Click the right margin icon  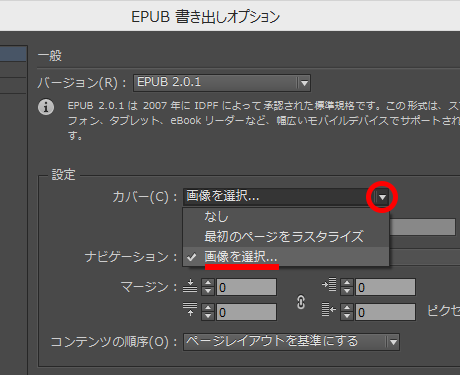pyautogui.click(x=329, y=309)
